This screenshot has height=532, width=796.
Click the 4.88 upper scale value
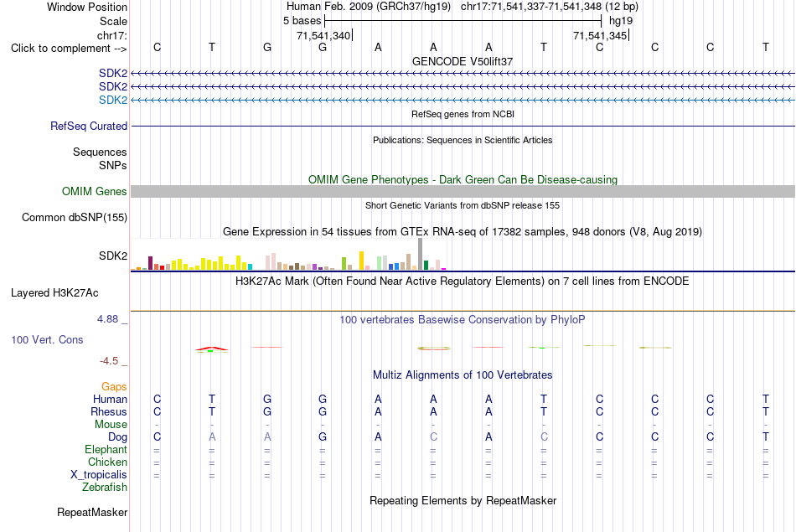coord(107,319)
